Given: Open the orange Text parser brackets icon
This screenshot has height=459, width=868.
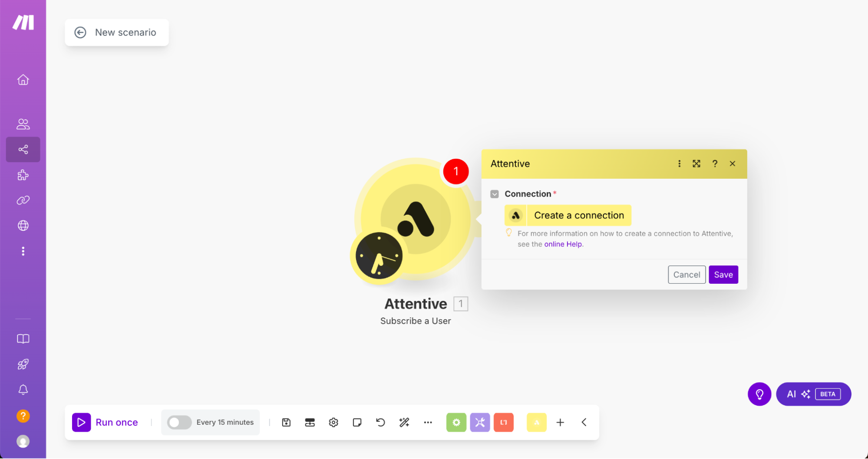Looking at the screenshot, I should (x=504, y=423).
